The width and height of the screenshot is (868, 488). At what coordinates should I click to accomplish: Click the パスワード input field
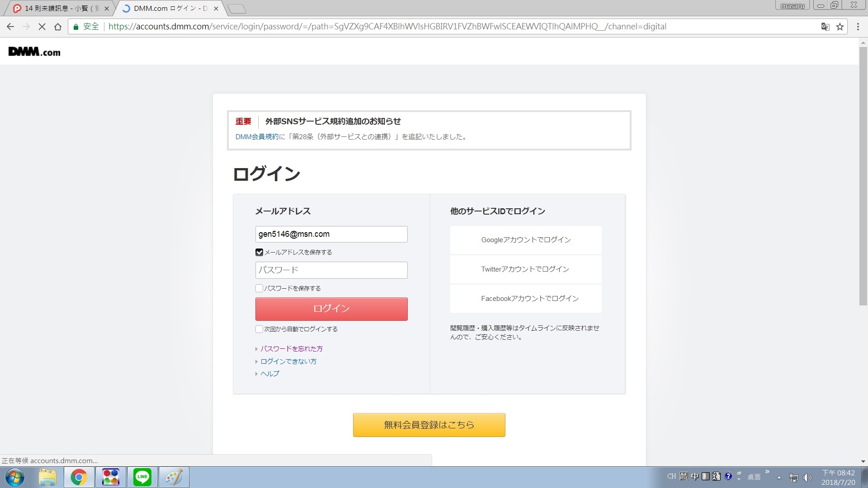point(331,270)
